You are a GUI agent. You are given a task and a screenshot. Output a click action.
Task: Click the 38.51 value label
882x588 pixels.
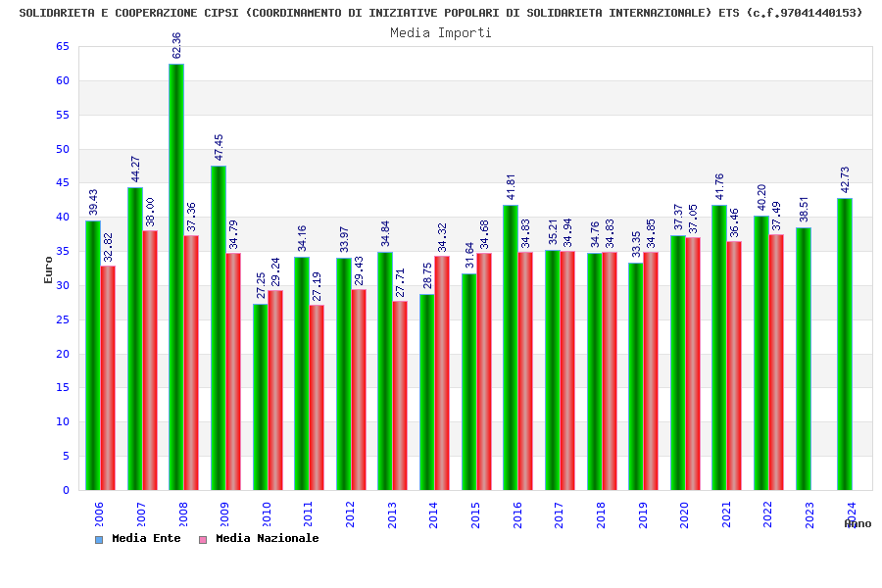point(804,209)
